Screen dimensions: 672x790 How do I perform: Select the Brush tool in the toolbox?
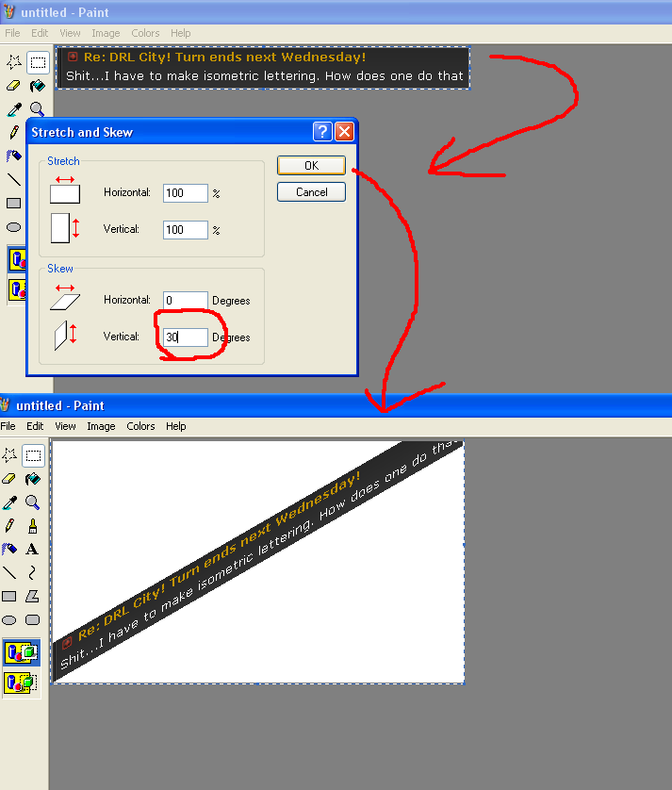tap(33, 525)
